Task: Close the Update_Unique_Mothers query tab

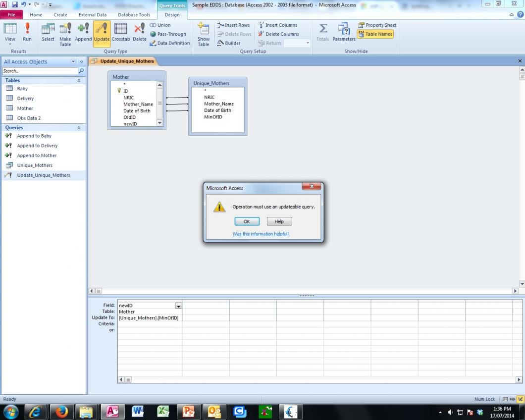Action: (520, 61)
